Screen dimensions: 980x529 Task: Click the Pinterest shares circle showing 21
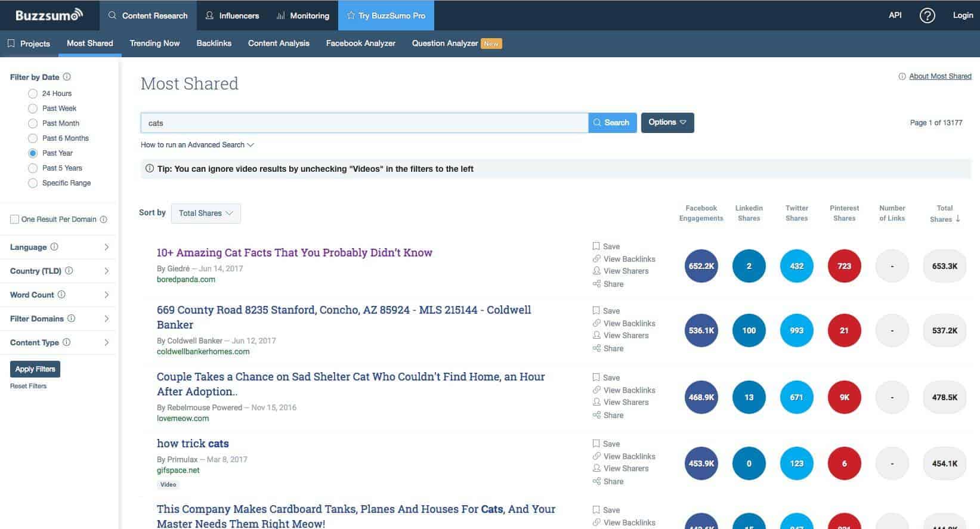point(845,330)
